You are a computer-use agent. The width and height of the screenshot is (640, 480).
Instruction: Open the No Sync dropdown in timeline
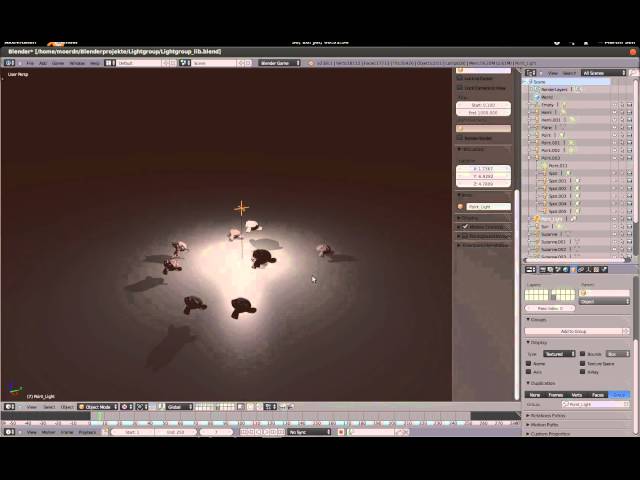309,432
